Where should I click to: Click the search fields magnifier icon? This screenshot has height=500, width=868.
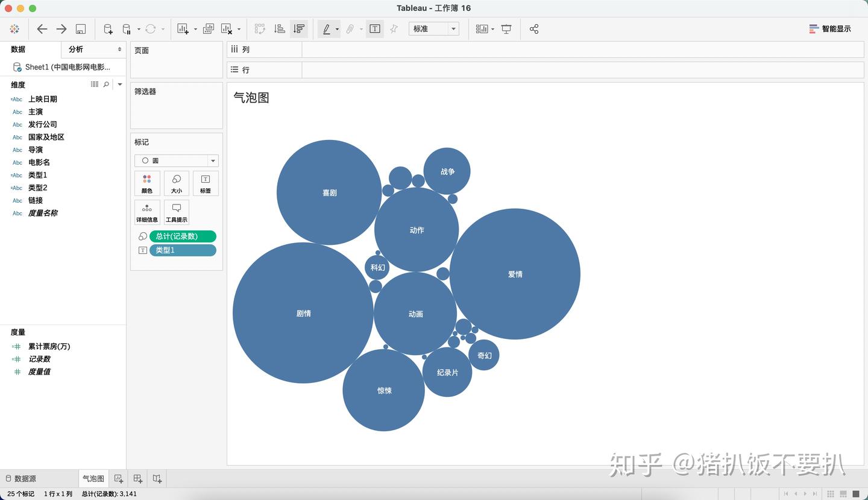106,84
